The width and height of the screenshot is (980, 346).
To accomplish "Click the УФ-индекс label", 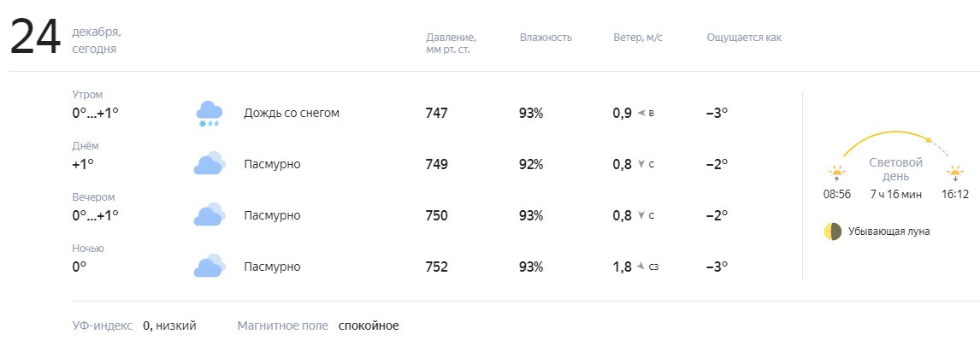I will pyautogui.click(x=103, y=325).
